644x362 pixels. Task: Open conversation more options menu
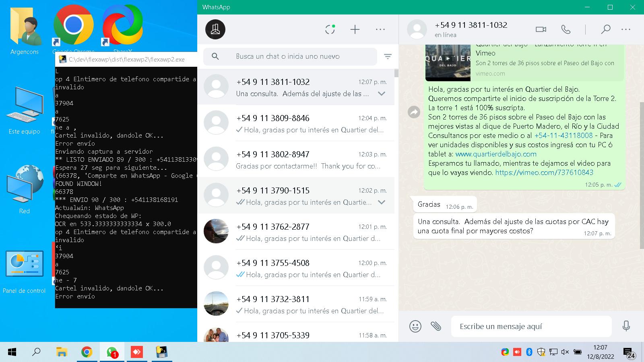click(x=626, y=29)
